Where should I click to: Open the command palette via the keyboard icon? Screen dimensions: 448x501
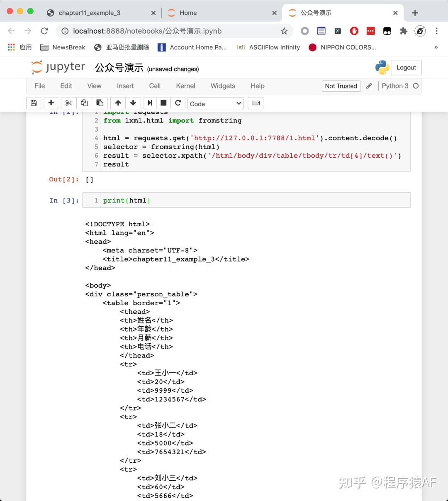(256, 103)
